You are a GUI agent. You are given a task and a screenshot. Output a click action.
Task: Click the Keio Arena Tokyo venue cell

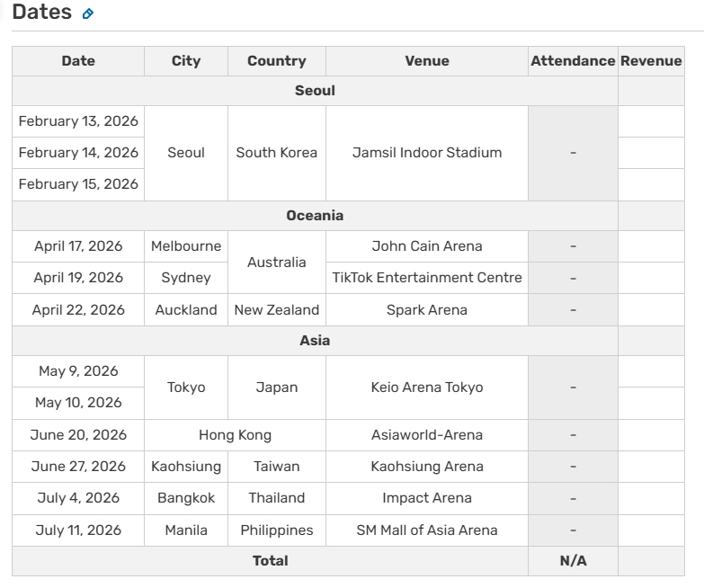coord(427,388)
